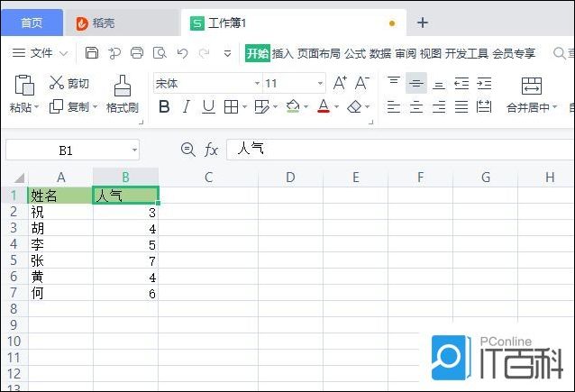
Task: Click the Copy button
Action: (x=68, y=106)
